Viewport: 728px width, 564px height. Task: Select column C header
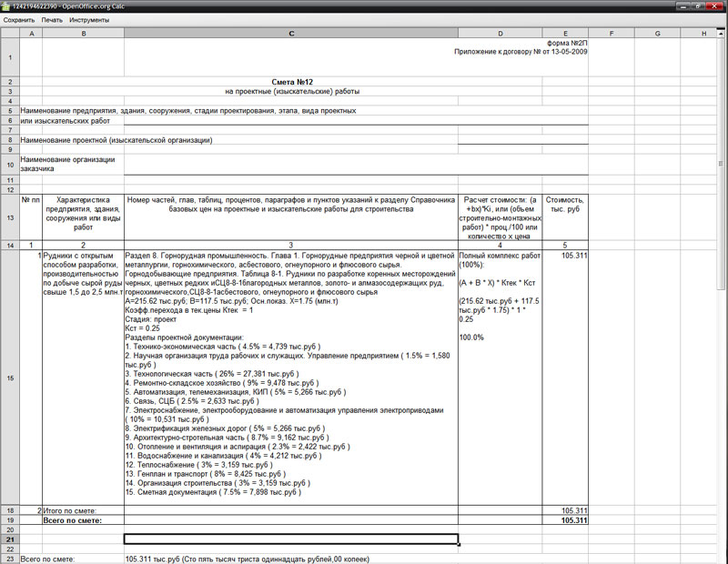coord(291,34)
